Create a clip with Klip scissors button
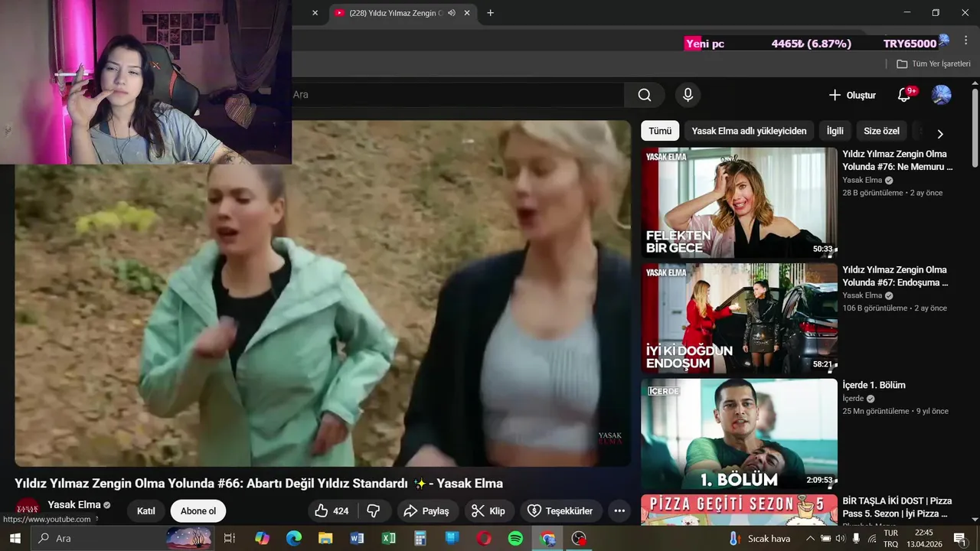Image resolution: width=980 pixels, height=551 pixels. tap(488, 511)
